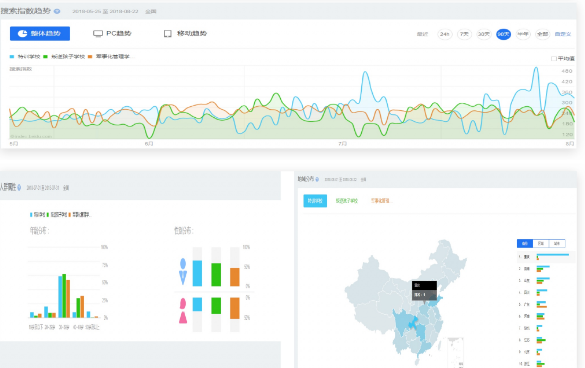Click the info icon next to the demographics title
Viewport: 585px width, 368px height.
19,187
